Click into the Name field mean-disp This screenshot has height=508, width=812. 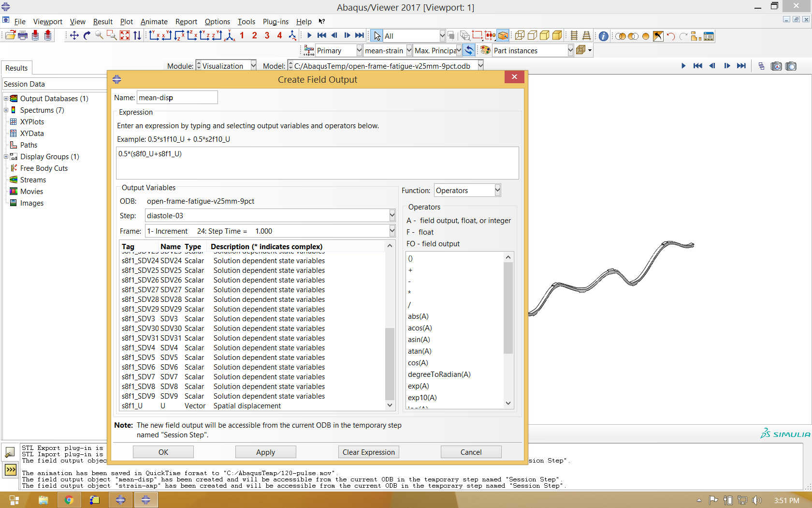177,97
